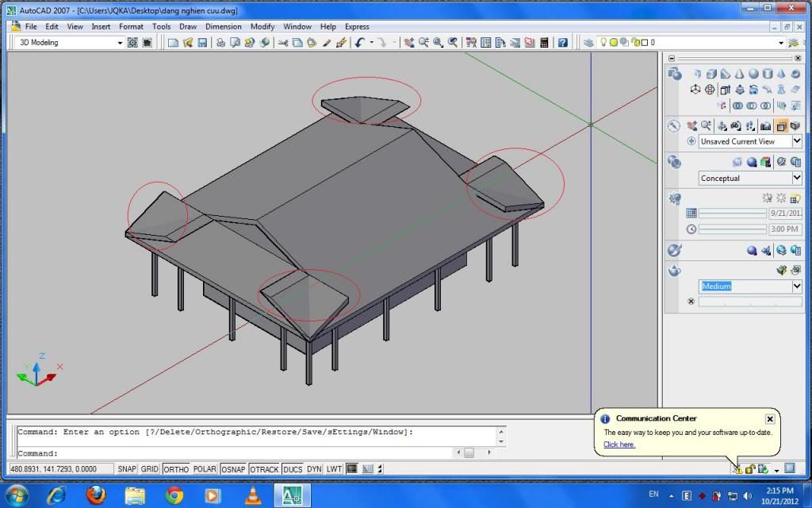Viewport: 812px width, 508px height.
Task: Click the render progress bar
Action: pos(750,301)
